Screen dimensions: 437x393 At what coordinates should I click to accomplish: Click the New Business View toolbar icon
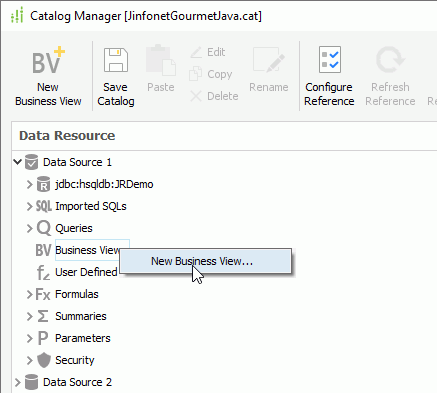pyautogui.click(x=48, y=61)
